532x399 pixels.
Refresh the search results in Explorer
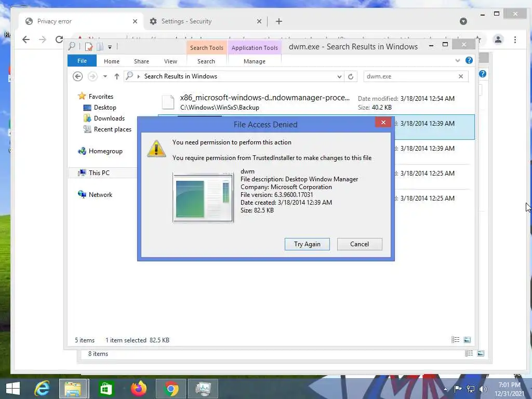click(351, 76)
